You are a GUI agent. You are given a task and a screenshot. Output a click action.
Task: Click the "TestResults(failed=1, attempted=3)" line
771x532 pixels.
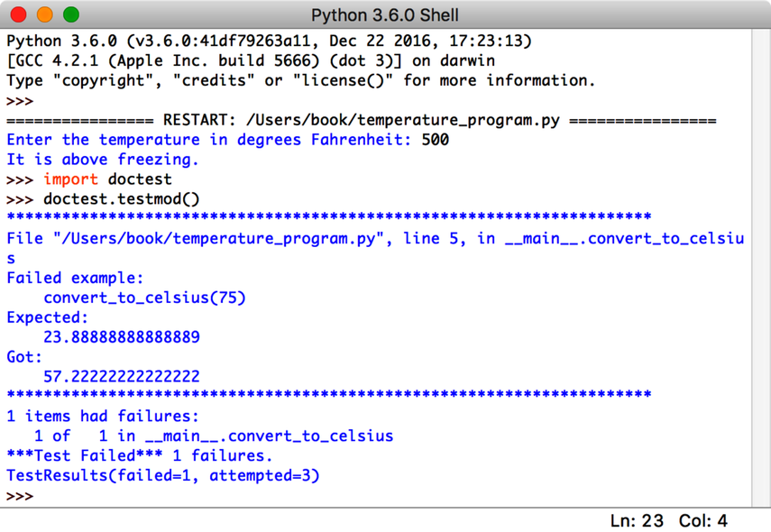tap(163, 475)
